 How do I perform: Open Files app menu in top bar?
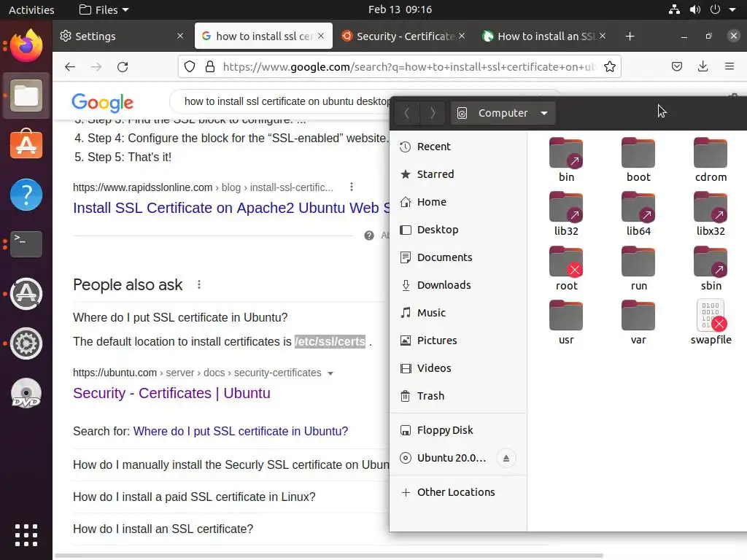point(104,9)
